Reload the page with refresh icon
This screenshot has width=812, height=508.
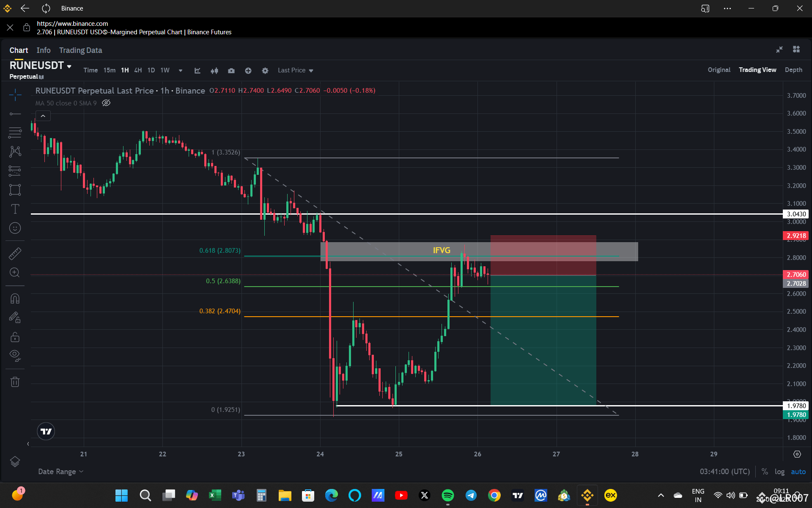[x=46, y=8]
